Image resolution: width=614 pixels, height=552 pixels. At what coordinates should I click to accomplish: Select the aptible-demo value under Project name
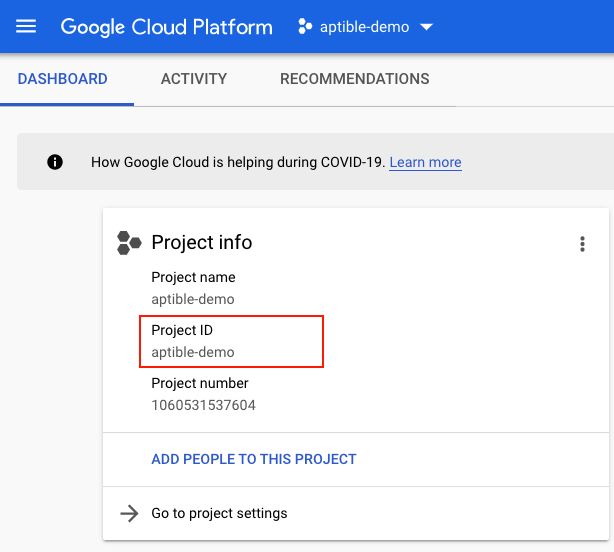click(193, 299)
